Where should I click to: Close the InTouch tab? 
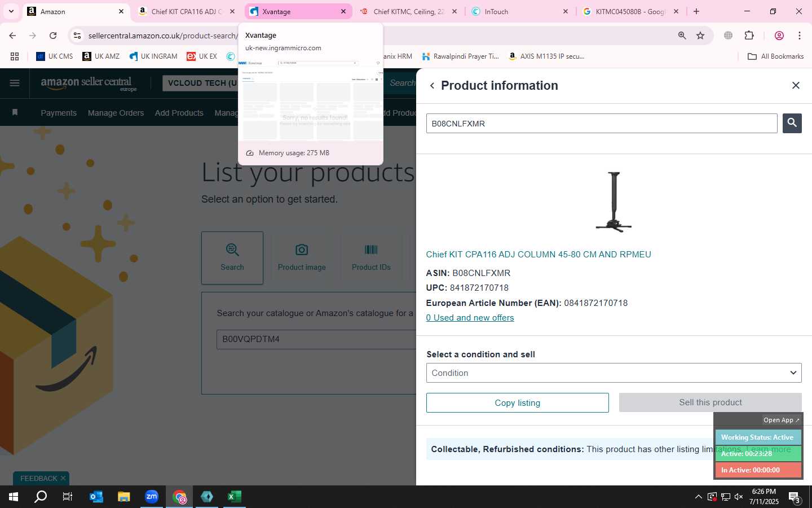click(x=565, y=11)
